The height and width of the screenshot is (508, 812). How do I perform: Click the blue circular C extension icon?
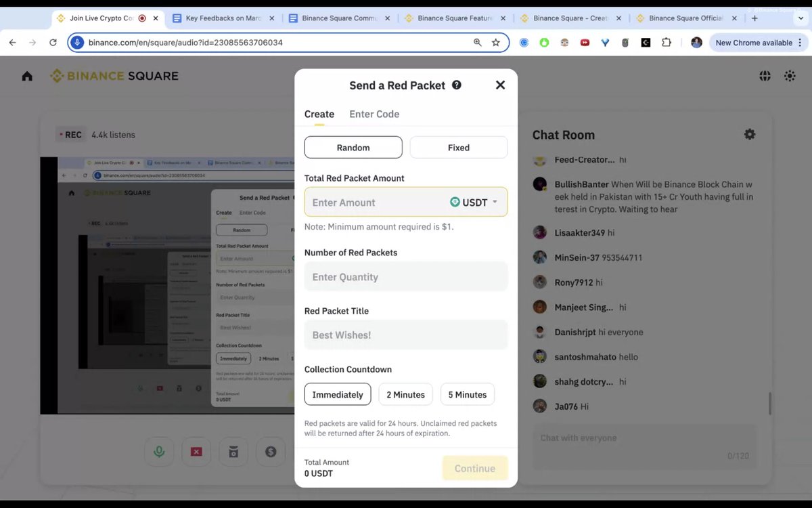[524, 43]
